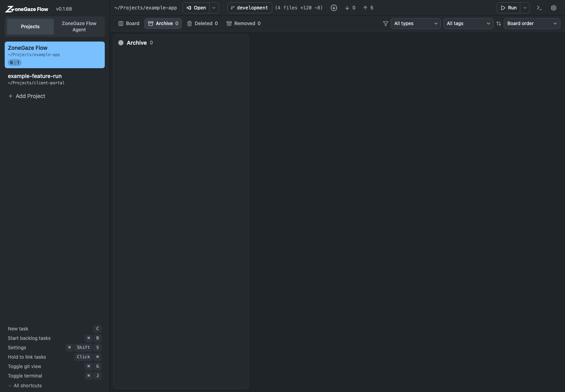Open the development branch selector
The image size is (565, 392).
pyautogui.click(x=250, y=8)
